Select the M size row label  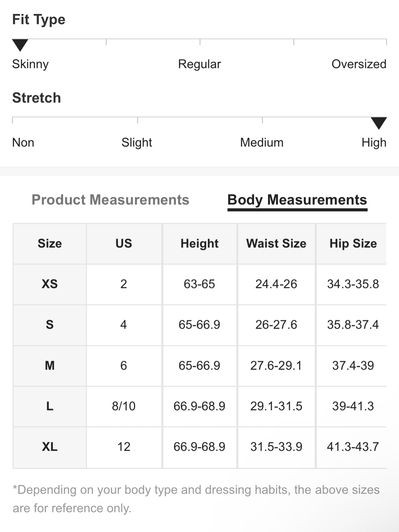[x=50, y=365]
